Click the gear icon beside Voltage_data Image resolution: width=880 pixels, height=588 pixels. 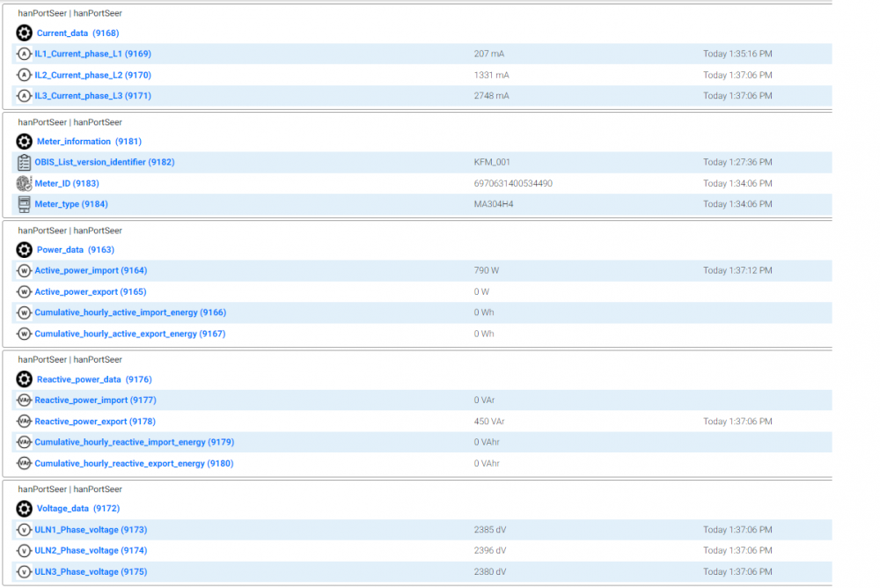pyautogui.click(x=24, y=509)
